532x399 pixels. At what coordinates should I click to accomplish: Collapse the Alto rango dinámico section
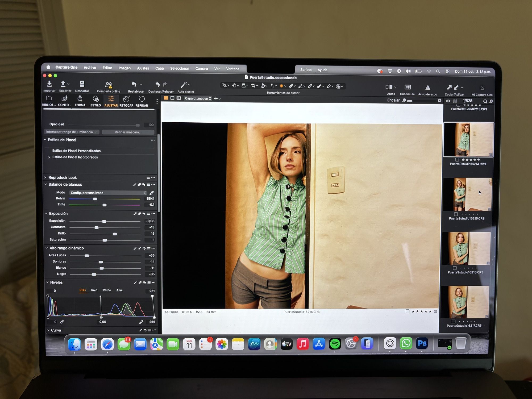tap(47, 248)
